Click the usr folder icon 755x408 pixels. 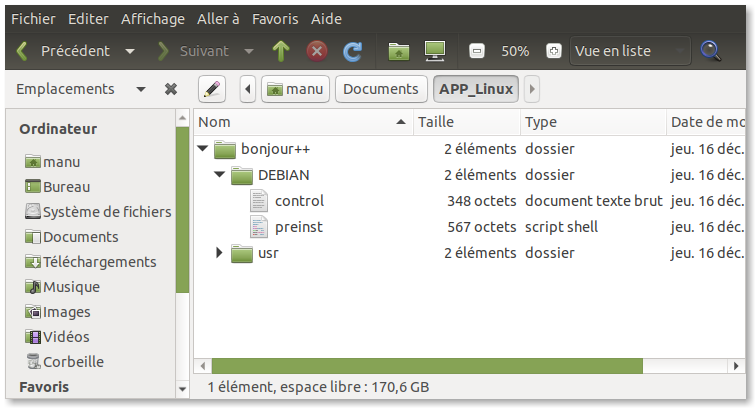pyautogui.click(x=242, y=253)
